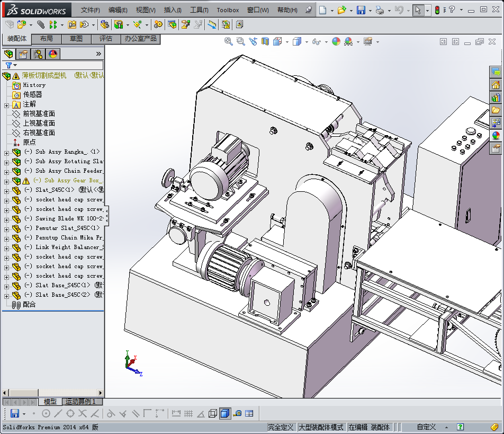
Task: Toggle the Hide/Show Items glasses icon
Action: [x=316, y=41]
